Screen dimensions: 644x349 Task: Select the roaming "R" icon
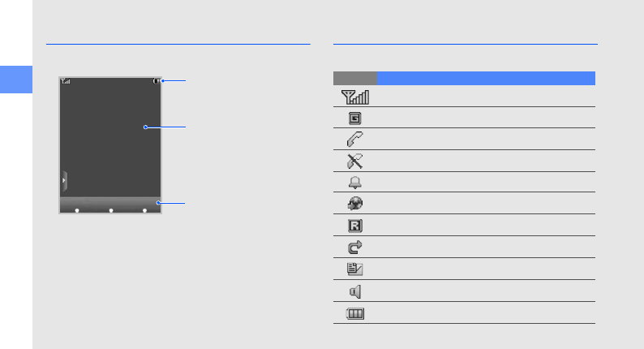coord(354,226)
